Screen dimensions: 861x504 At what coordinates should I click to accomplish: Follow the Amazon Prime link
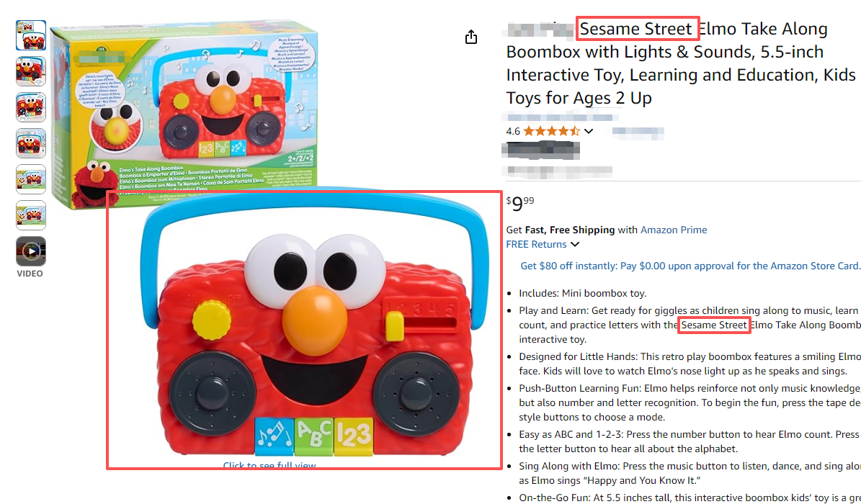(x=674, y=230)
